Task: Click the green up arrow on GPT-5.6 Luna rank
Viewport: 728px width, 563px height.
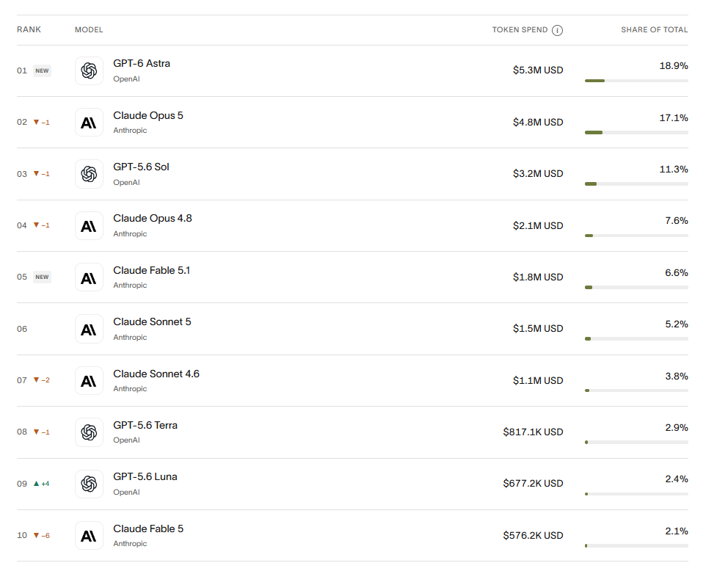Action: click(36, 484)
